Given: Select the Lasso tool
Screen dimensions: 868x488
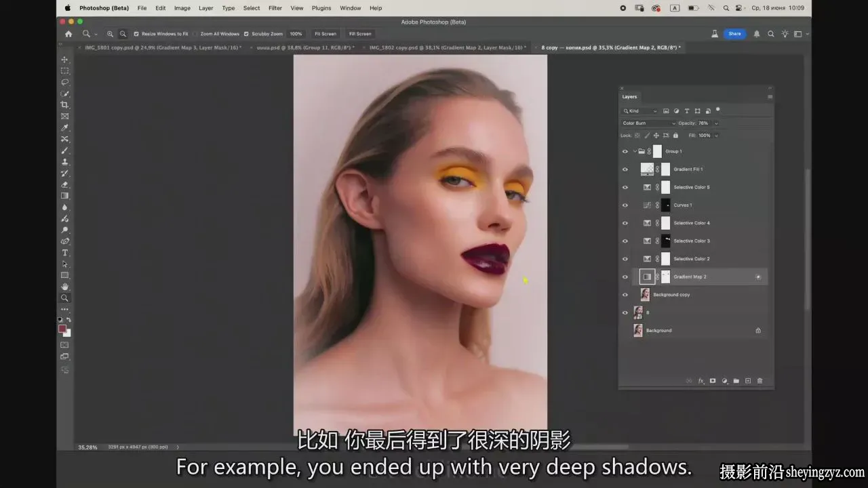Looking at the screenshot, I should tap(65, 82).
